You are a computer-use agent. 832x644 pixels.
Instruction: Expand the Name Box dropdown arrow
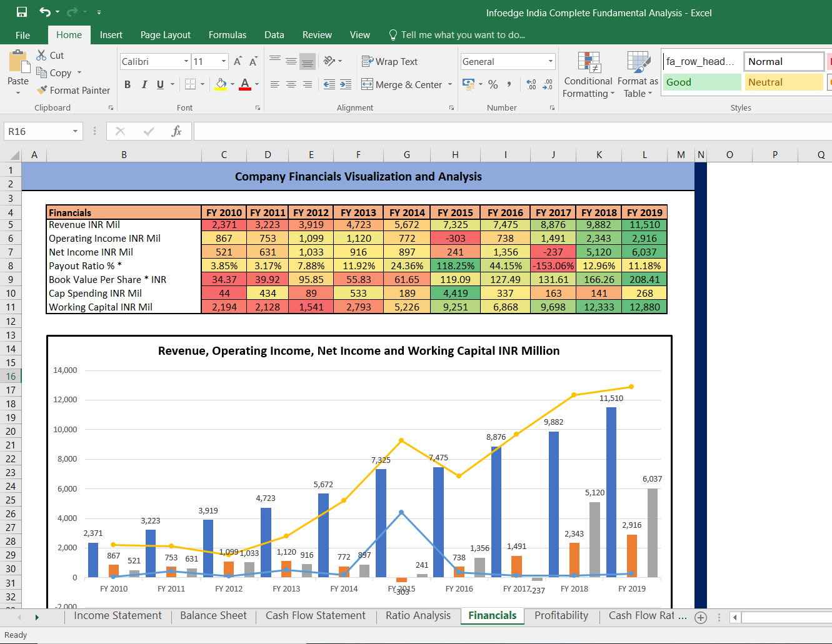(76, 131)
